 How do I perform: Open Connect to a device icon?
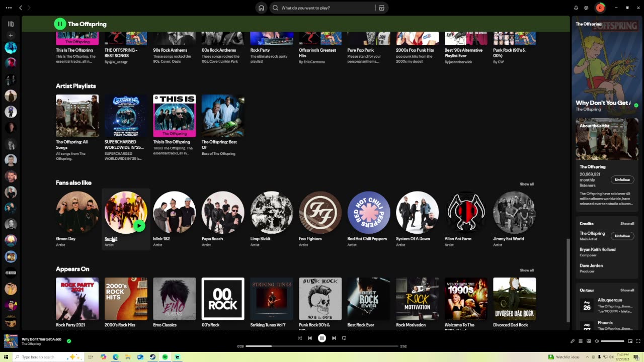click(588, 341)
